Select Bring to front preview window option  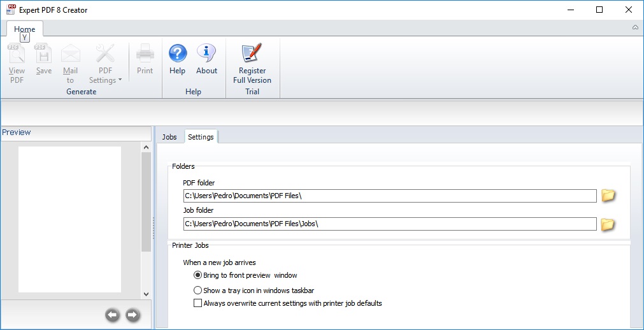click(197, 275)
